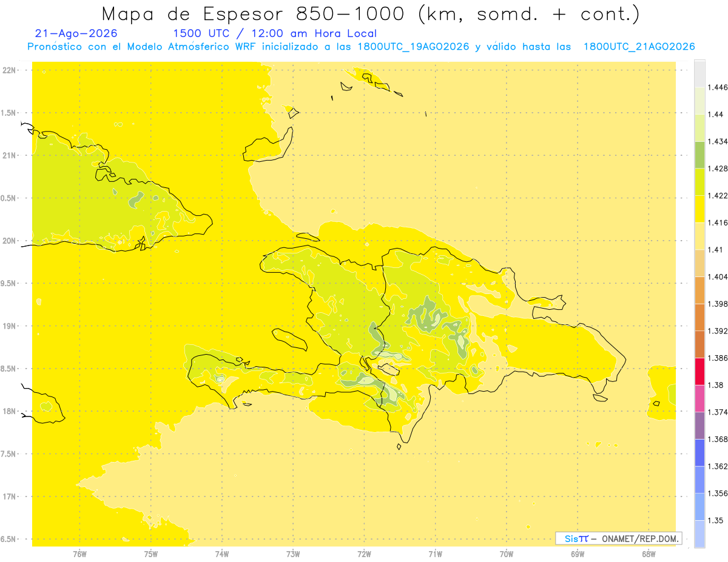Click the legend value '1.422'

pos(718,196)
